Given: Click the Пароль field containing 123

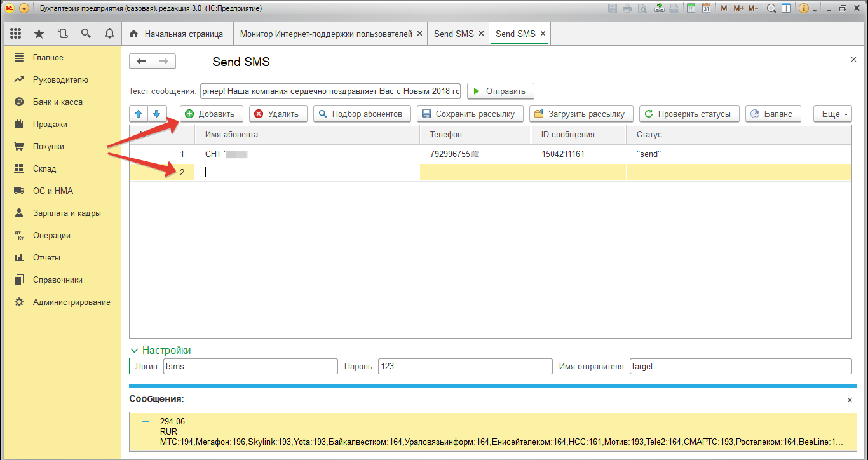Looking at the screenshot, I should point(465,367).
